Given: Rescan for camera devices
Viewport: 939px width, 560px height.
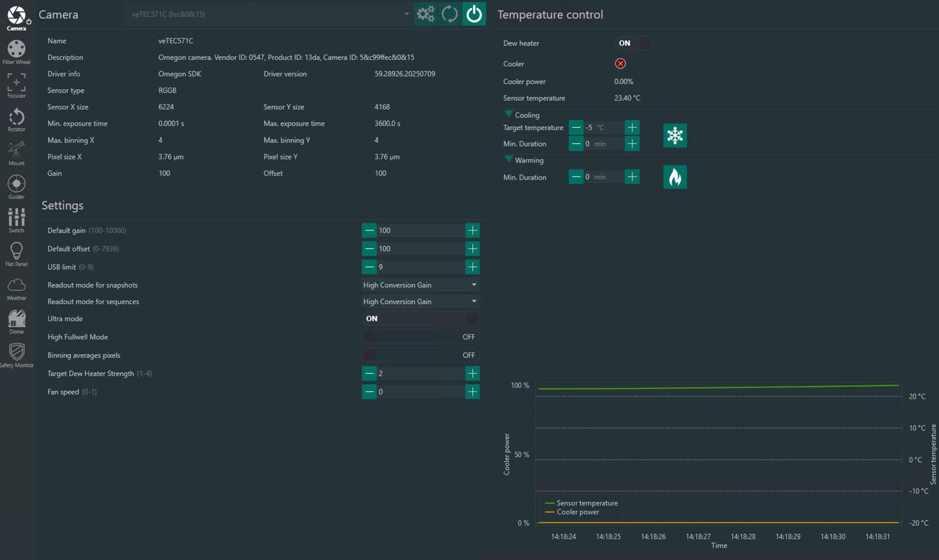Looking at the screenshot, I should 450,14.
